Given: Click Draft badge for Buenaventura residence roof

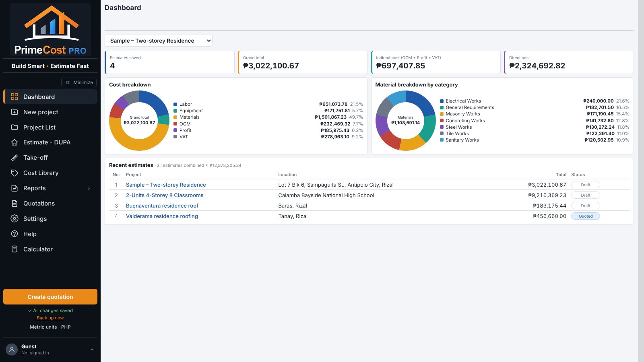Looking at the screenshot, I should coord(586,206).
